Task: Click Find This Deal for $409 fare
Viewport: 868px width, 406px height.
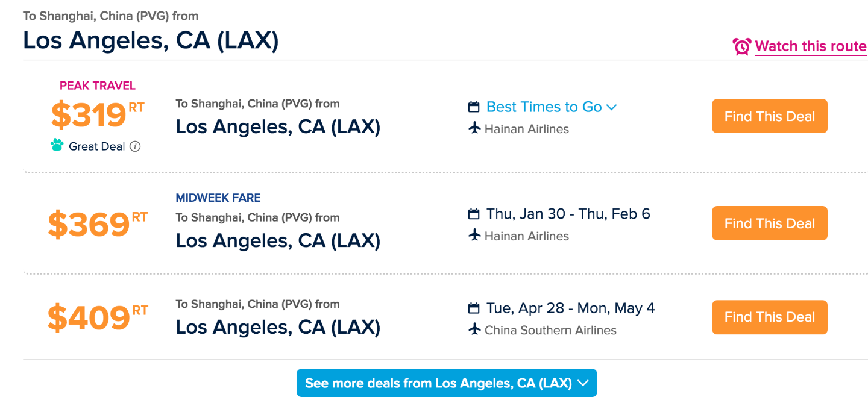Action: pyautogui.click(x=769, y=317)
